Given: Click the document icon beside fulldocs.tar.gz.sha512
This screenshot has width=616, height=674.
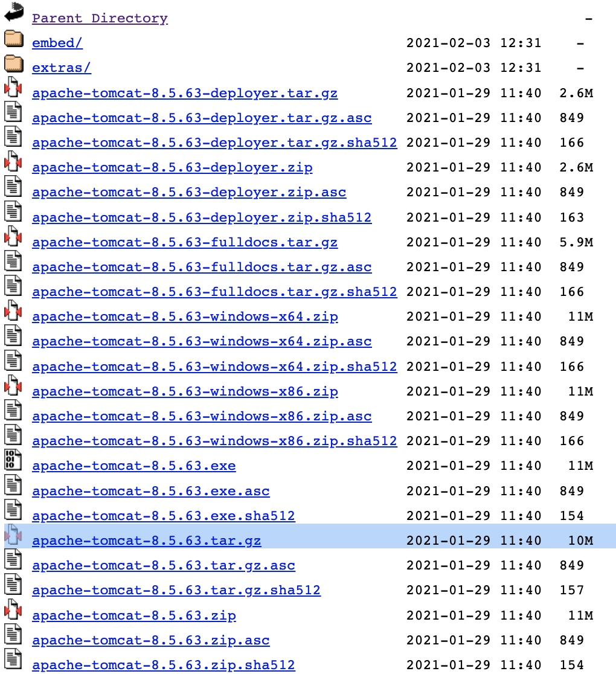Looking at the screenshot, I should (13, 286).
